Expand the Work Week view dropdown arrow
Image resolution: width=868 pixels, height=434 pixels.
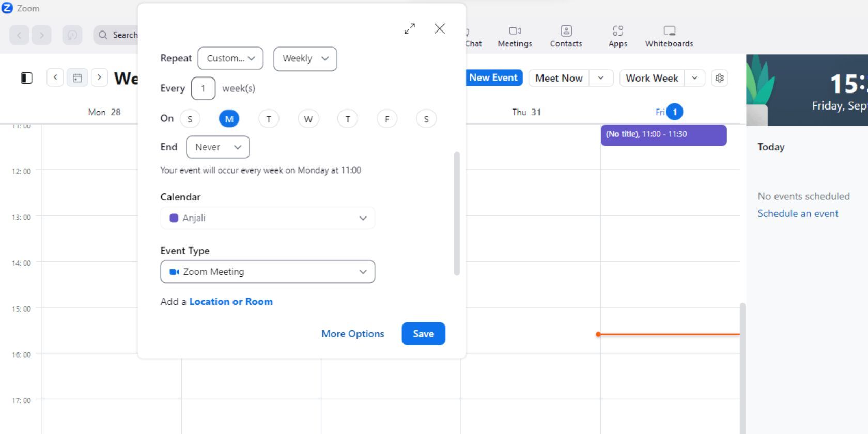(x=695, y=78)
